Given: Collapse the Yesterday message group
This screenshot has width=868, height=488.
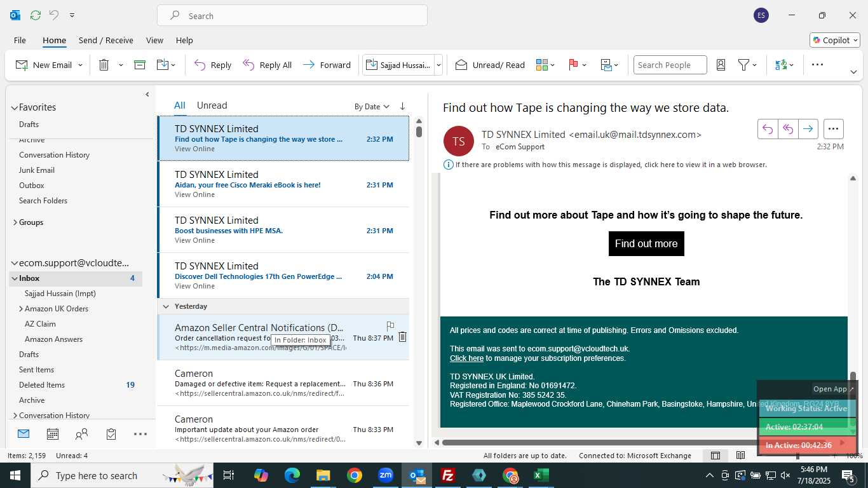Looking at the screenshot, I should tap(166, 306).
